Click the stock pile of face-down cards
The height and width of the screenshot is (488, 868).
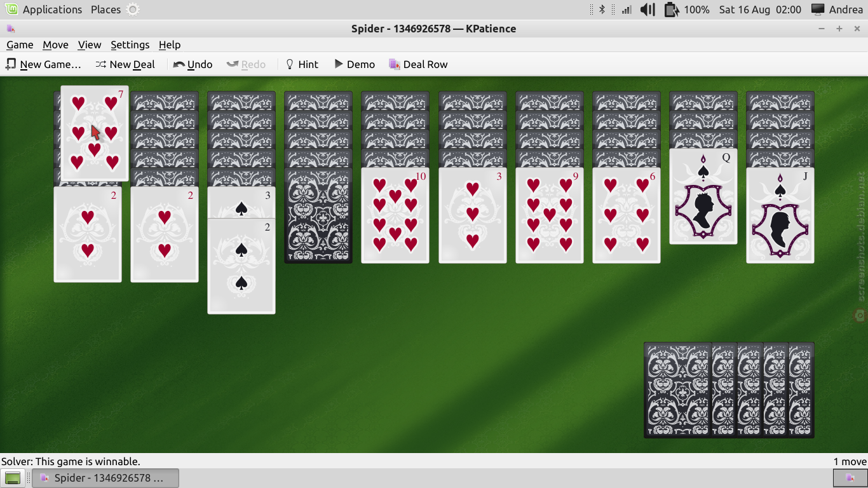(729, 390)
